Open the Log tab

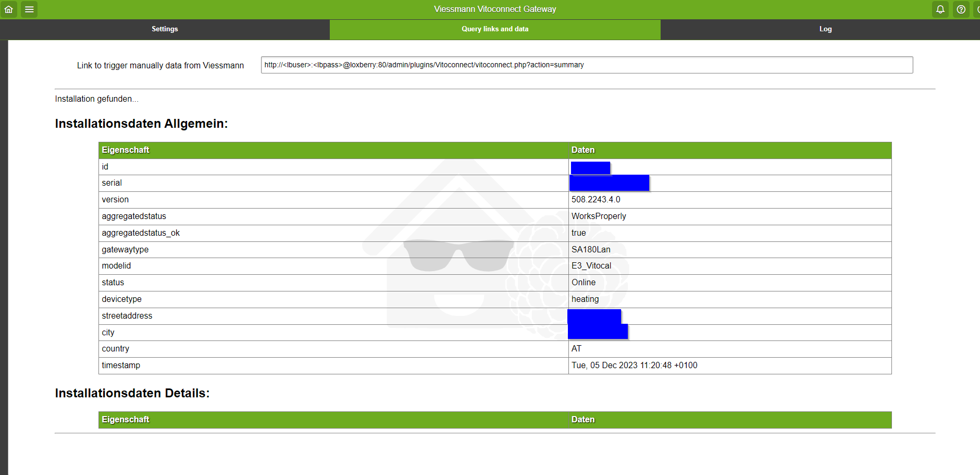(825, 29)
